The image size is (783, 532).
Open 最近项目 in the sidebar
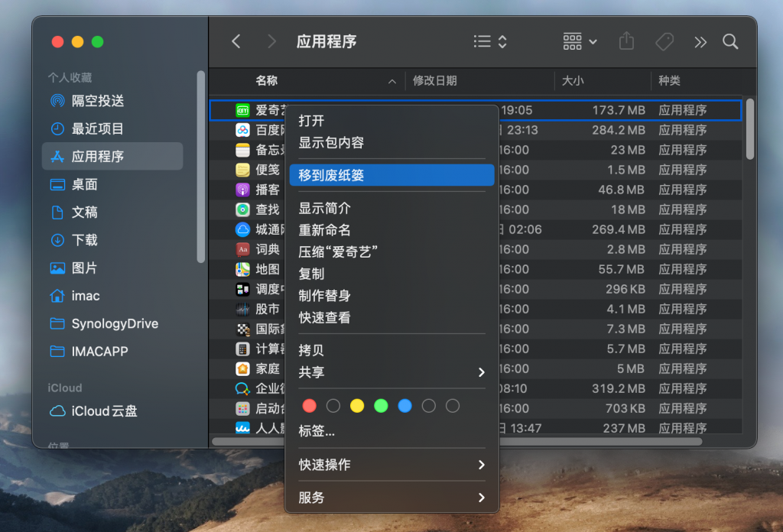[112, 128]
